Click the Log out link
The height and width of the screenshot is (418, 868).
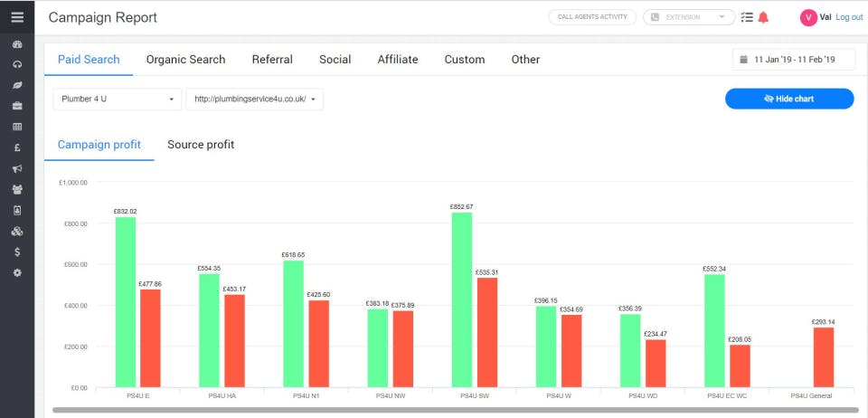[x=849, y=17]
